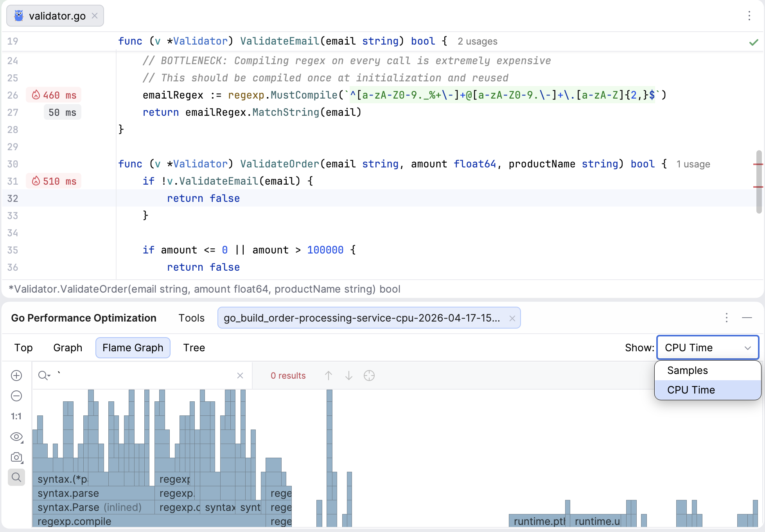Switch to the Top view
The height and width of the screenshot is (532, 765).
click(x=23, y=348)
